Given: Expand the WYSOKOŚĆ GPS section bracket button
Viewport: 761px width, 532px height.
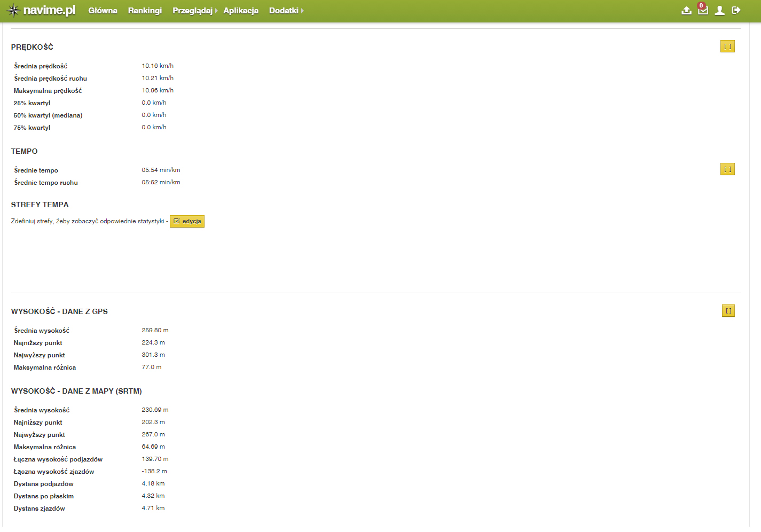Looking at the screenshot, I should click(x=728, y=311).
